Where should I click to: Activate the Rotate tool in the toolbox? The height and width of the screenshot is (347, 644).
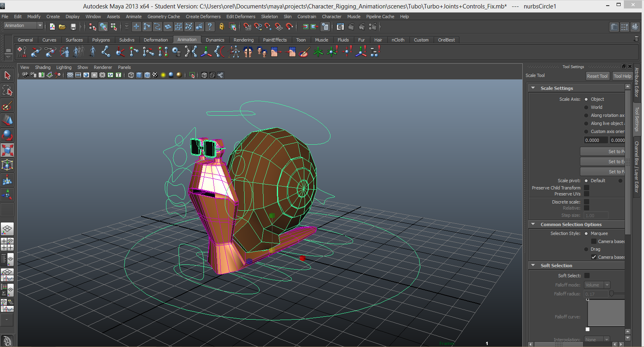[x=7, y=135]
